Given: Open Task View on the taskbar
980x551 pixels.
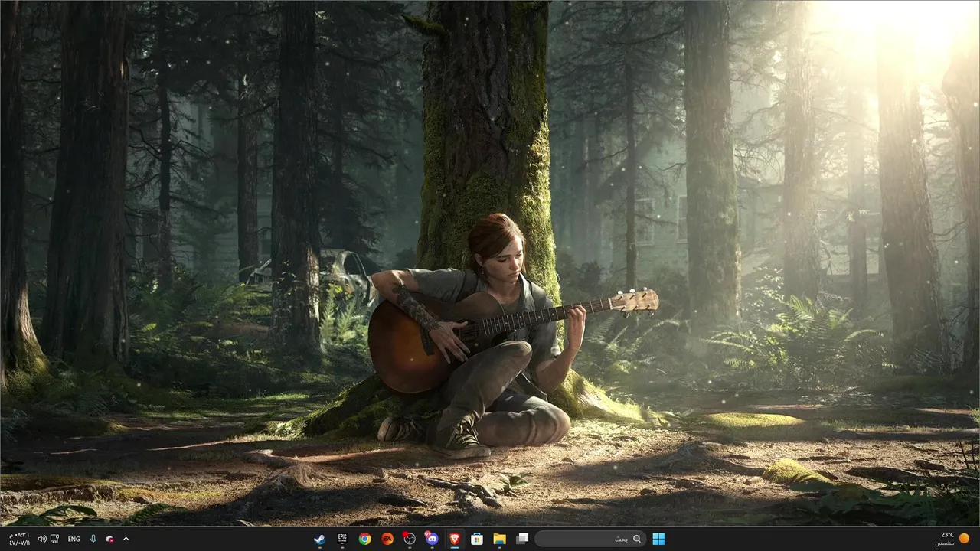Looking at the screenshot, I should click(x=522, y=539).
